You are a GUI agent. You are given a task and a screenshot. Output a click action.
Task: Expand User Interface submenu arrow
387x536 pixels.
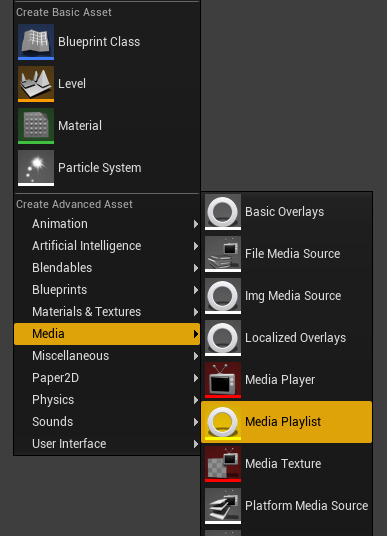[196, 444]
